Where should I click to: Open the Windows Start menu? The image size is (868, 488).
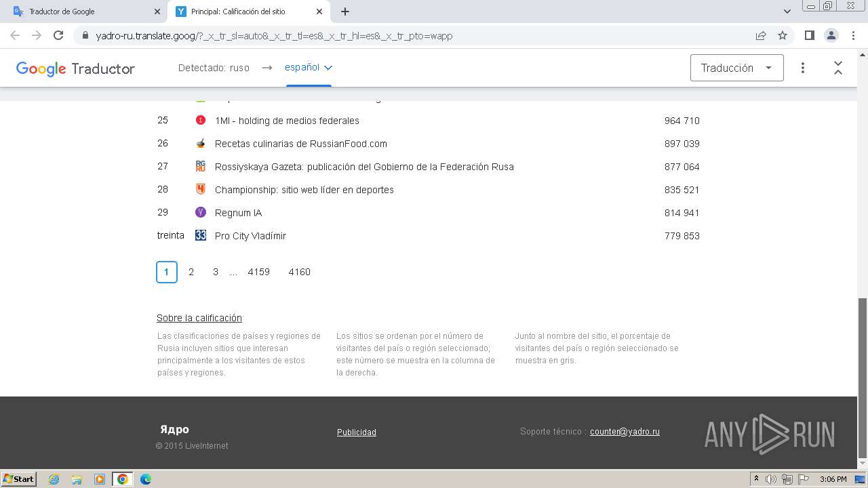(19, 479)
